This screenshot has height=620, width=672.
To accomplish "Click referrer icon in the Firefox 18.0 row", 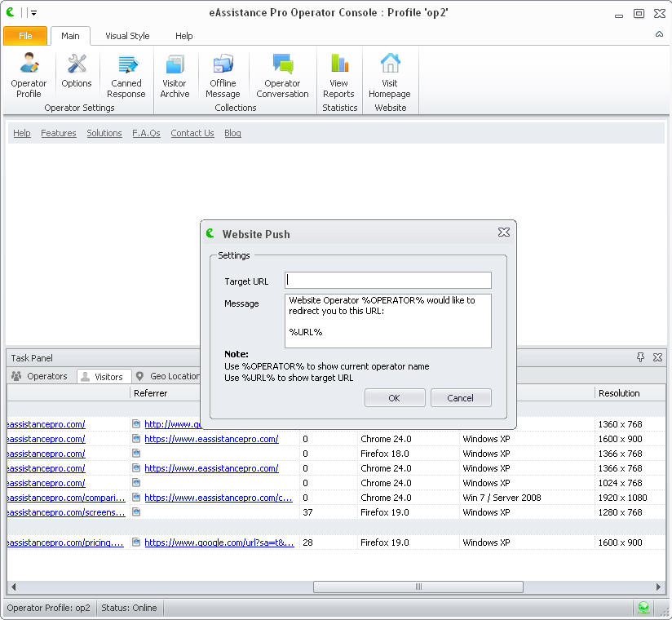I will pyautogui.click(x=136, y=453).
